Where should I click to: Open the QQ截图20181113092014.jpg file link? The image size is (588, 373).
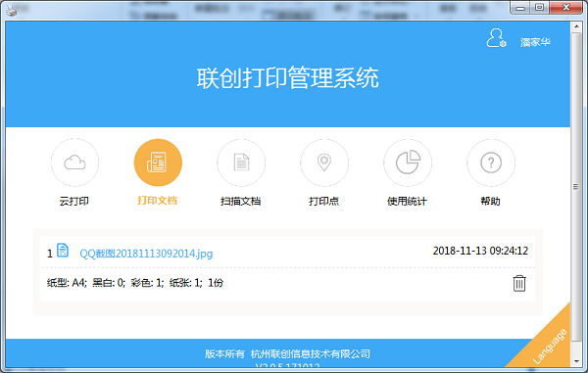click(146, 254)
